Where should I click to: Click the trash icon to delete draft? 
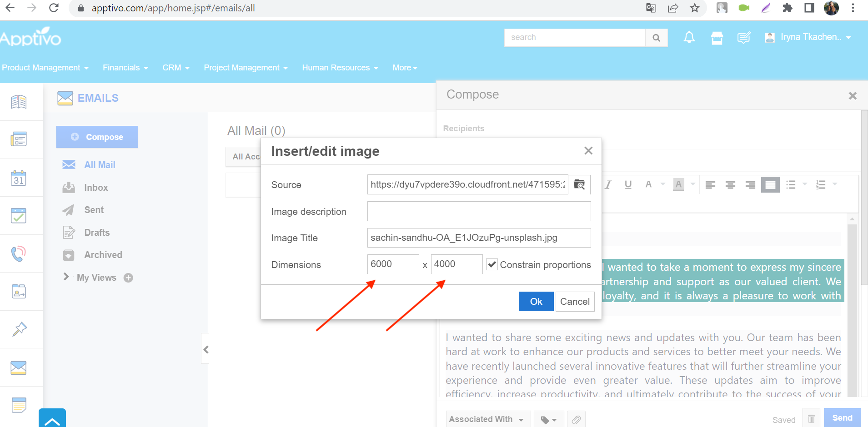coord(812,418)
